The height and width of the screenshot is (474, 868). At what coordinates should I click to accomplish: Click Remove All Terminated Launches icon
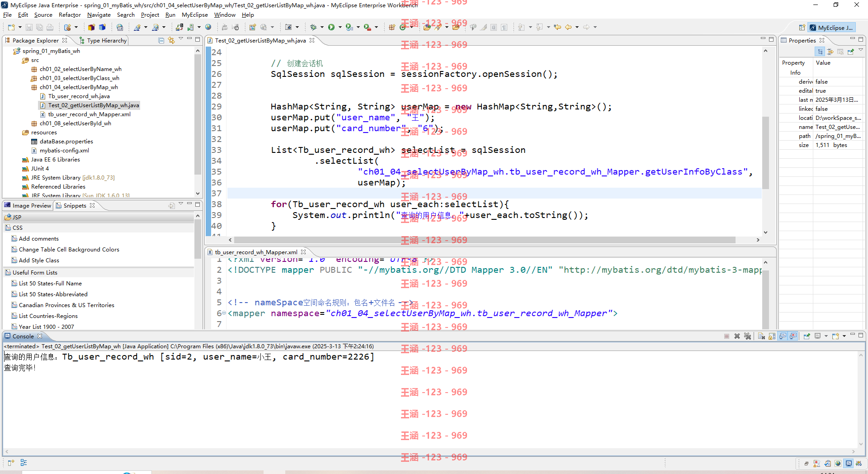(x=747, y=336)
